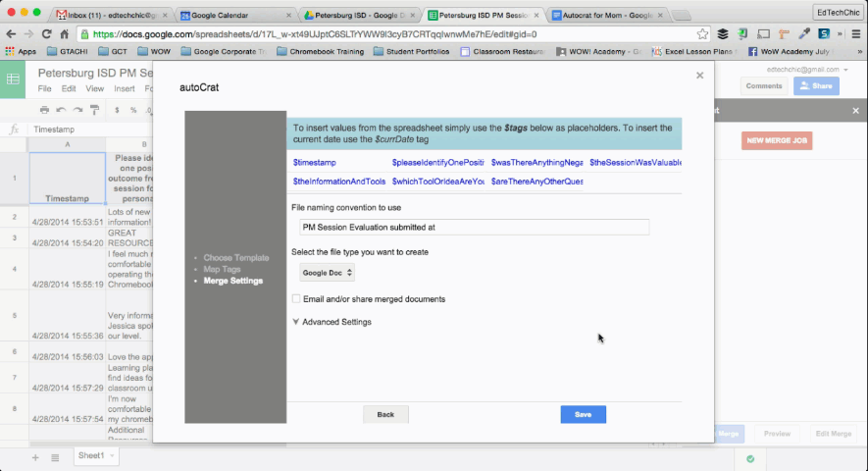
Task: Open the Google Doc file type dropdown
Action: pos(328,273)
